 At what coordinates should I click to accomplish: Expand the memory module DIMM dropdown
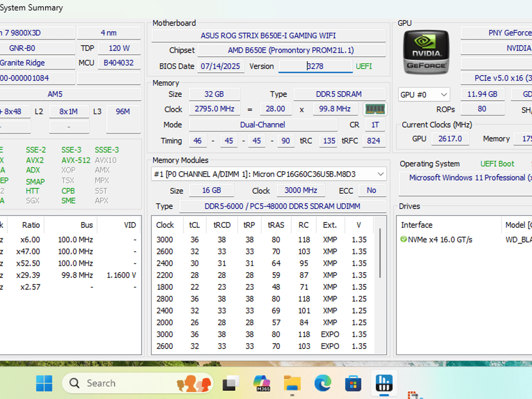[269, 174]
